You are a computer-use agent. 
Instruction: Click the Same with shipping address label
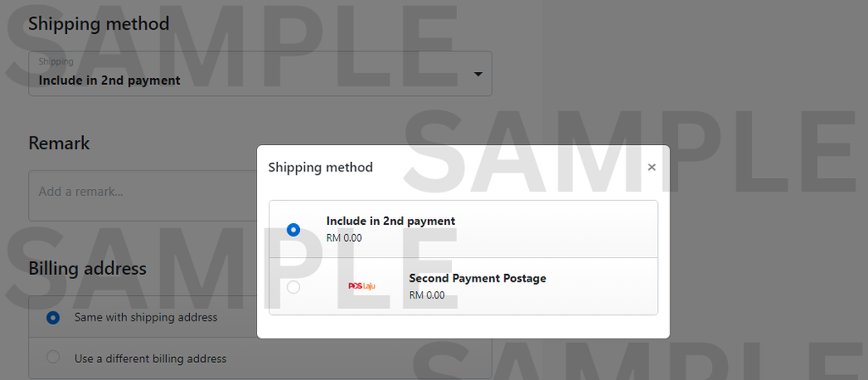pyautogui.click(x=146, y=317)
